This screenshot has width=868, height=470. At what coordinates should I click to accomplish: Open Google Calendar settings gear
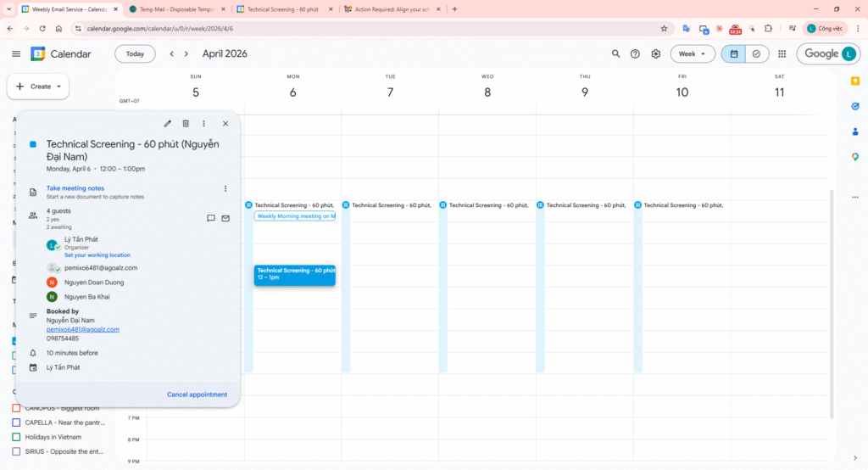[x=655, y=53]
